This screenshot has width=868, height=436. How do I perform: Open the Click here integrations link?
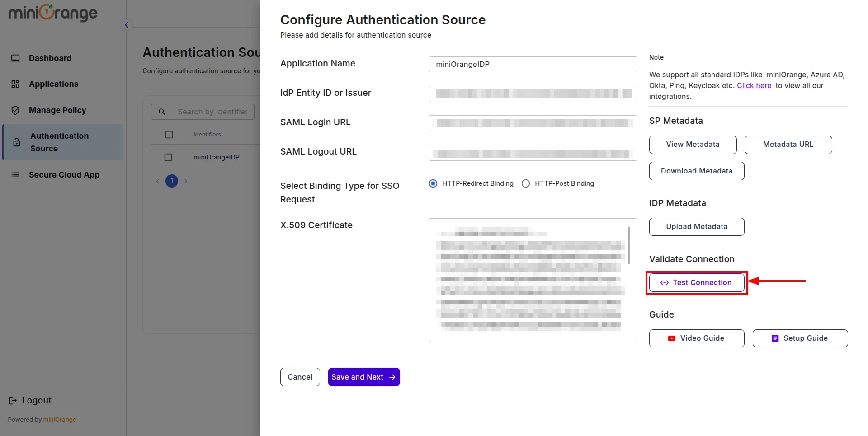tap(754, 85)
